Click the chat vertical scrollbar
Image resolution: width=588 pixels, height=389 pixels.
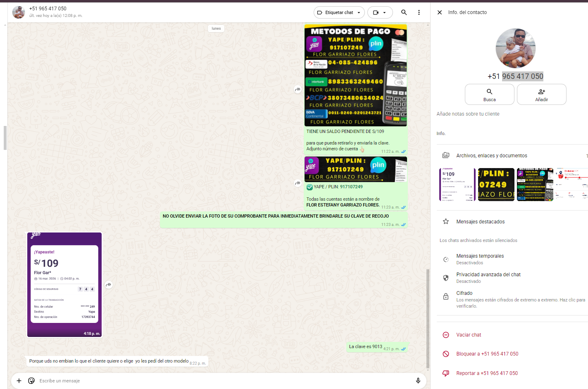coord(428,318)
